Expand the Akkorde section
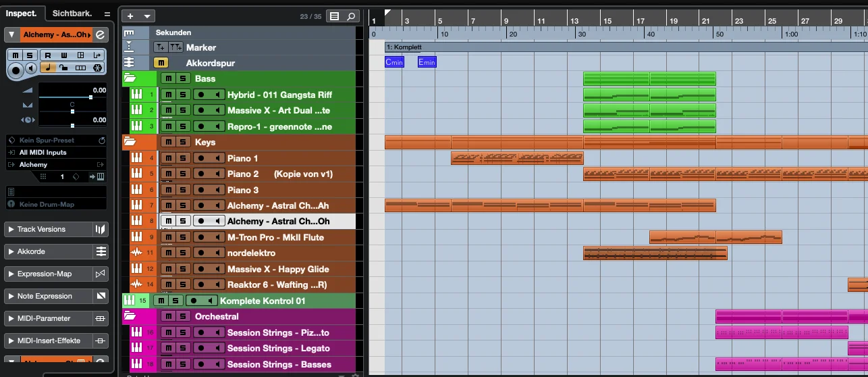The height and width of the screenshot is (377, 868). tap(11, 251)
